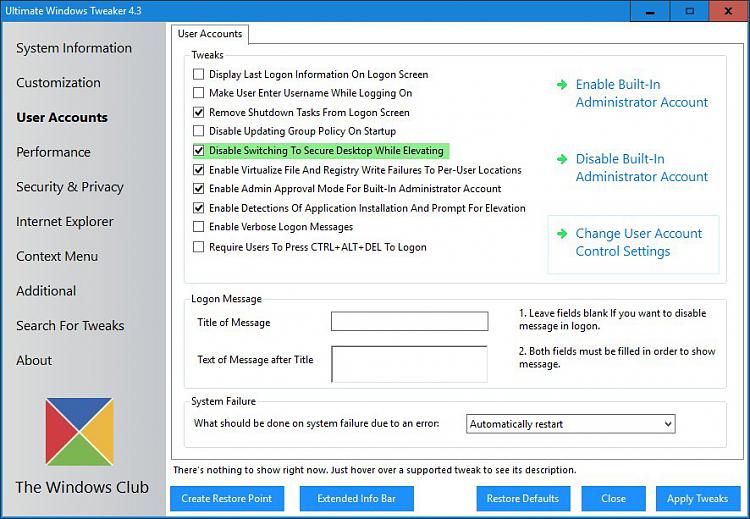Open Additional tweaks section
Screen dimensions: 750x519
46,291
